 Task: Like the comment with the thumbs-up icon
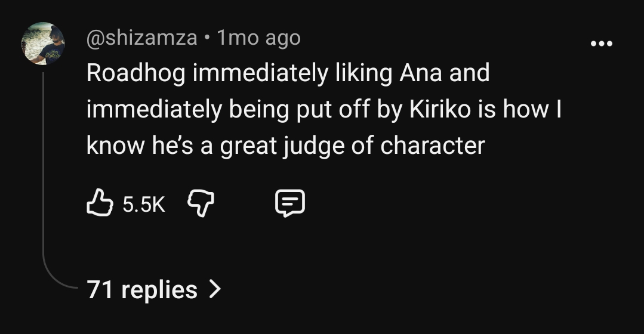click(x=100, y=202)
